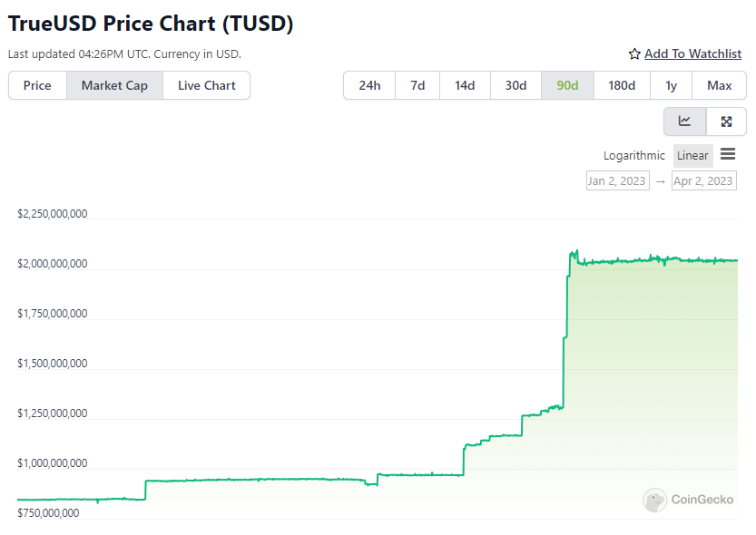
Task: Switch chart range to 180d
Action: click(x=622, y=86)
